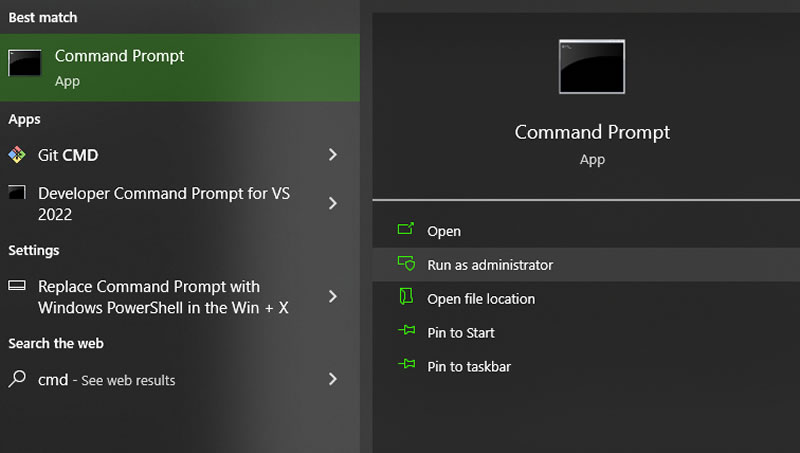
Task: Expand the cmd web results chevron
Action: pyautogui.click(x=333, y=379)
